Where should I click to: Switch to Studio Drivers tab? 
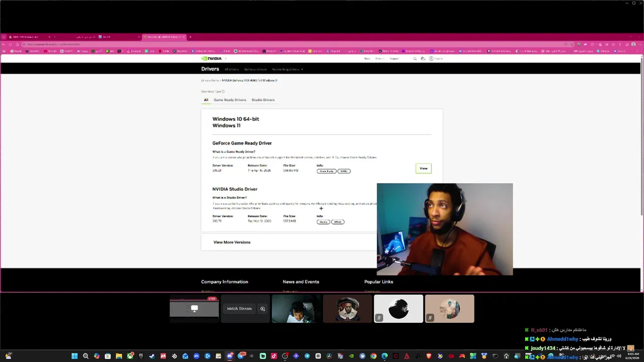[263, 100]
